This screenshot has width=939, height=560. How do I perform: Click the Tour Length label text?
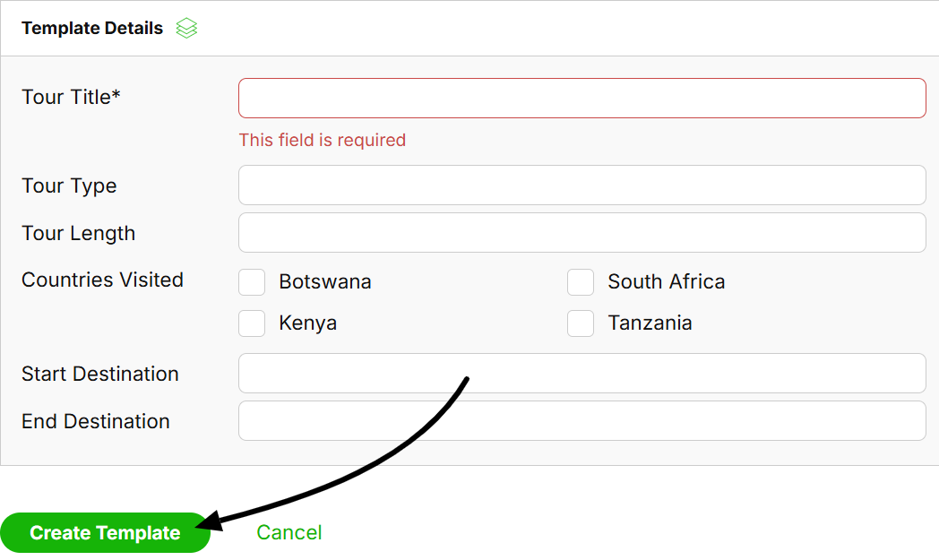[78, 233]
